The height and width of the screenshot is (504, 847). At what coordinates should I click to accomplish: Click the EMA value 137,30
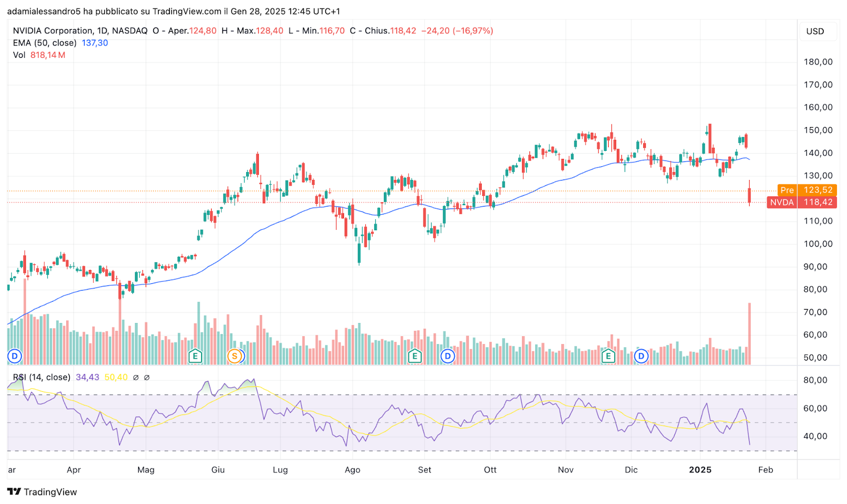(95, 43)
